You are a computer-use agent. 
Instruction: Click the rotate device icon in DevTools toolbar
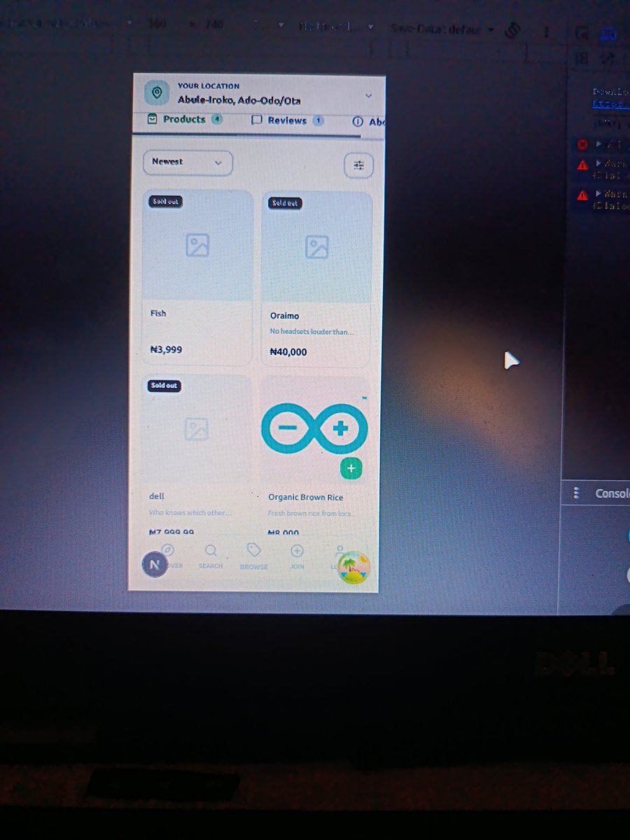point(512,30)
